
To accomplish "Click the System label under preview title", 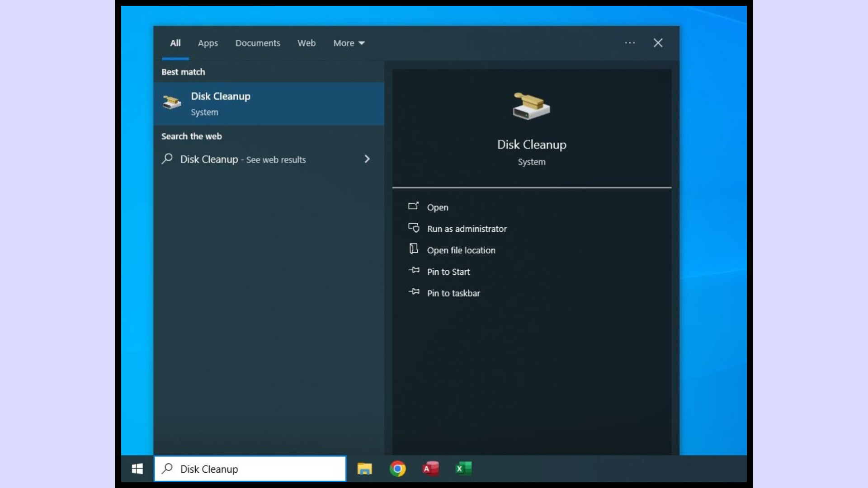I will (532, 162).
